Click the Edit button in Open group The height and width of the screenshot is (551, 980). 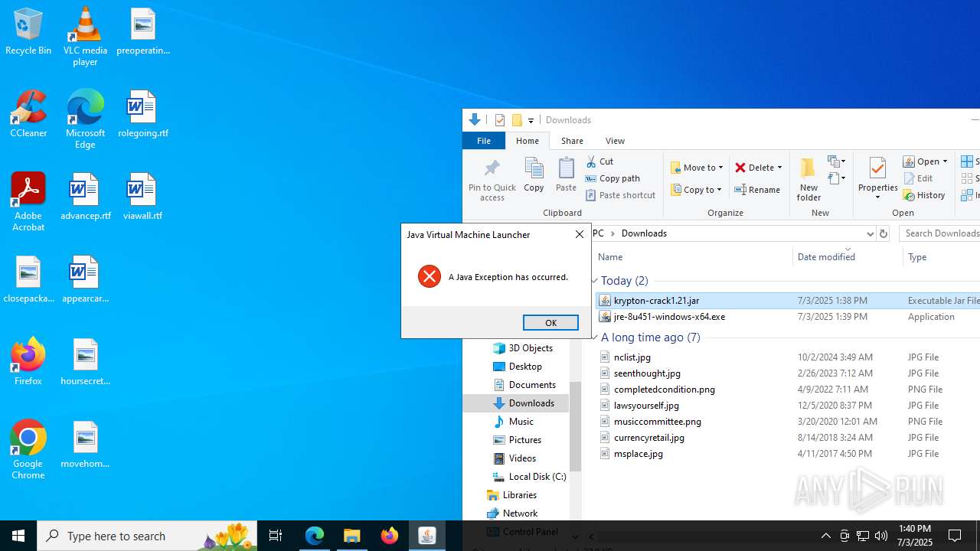coord(918,178)
